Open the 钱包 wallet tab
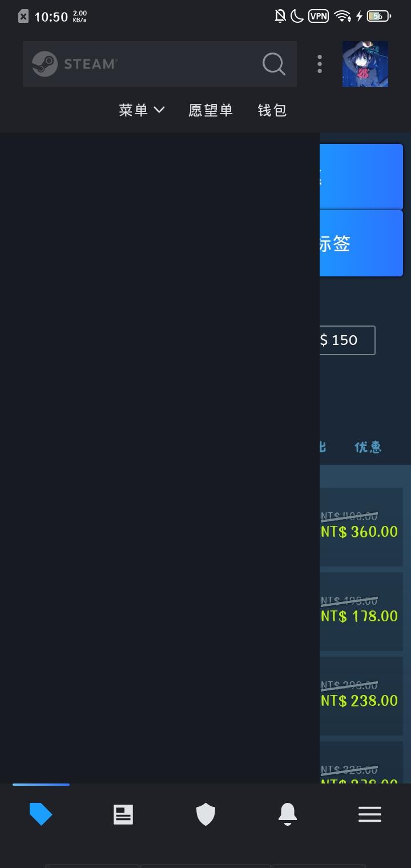 point(272,110)
